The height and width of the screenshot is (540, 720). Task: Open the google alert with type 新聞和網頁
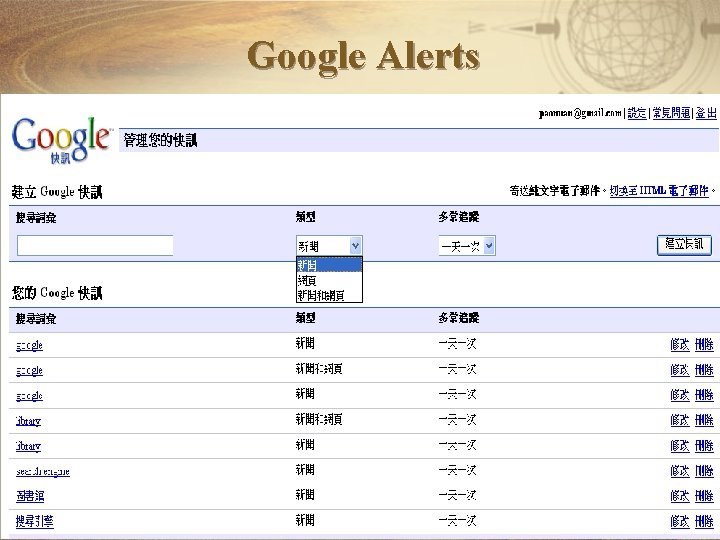[29, 370]
